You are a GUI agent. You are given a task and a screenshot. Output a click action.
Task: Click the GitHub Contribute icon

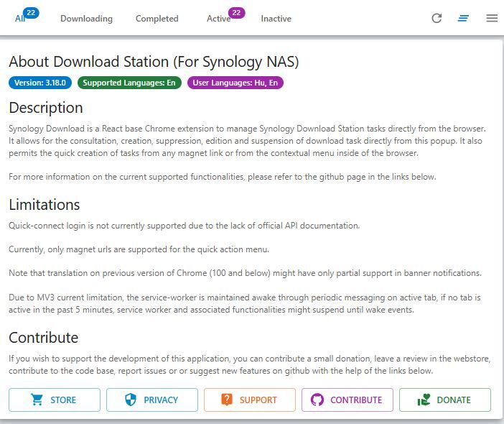pos(317,400)
